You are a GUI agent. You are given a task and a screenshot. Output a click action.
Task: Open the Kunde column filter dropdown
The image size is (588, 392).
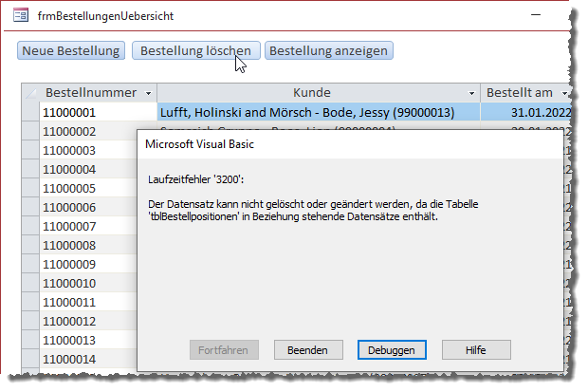(471, 93)
